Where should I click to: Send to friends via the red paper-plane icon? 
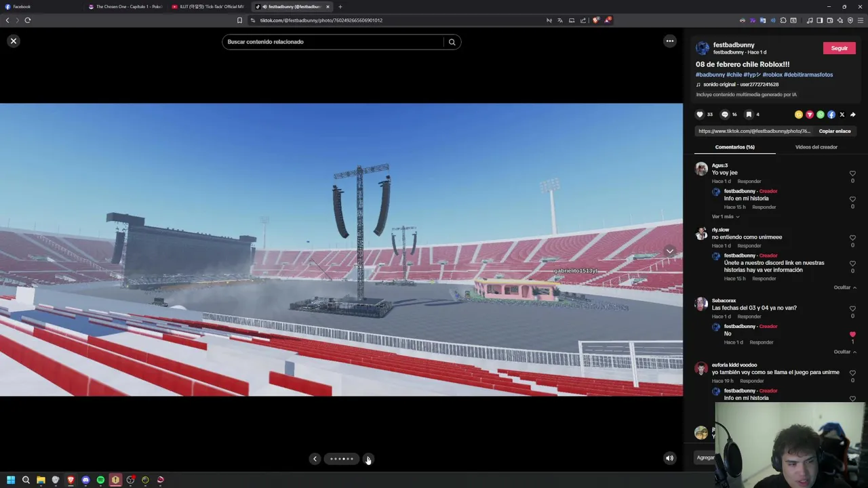tap(810, 115)
